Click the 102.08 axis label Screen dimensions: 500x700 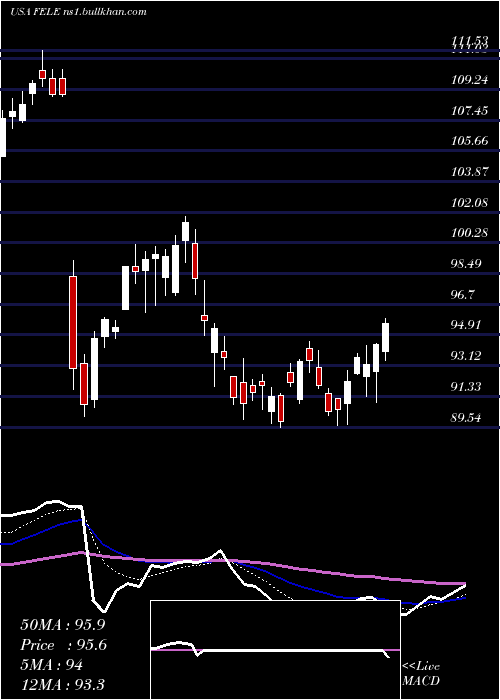pos(470,203)
